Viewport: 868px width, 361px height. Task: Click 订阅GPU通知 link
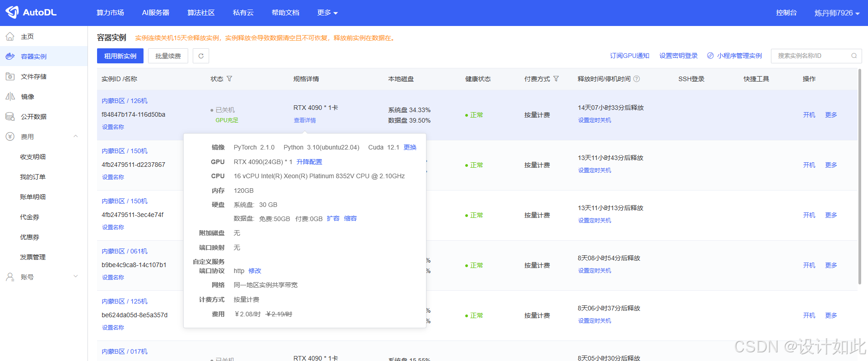(x=629, y=56)
